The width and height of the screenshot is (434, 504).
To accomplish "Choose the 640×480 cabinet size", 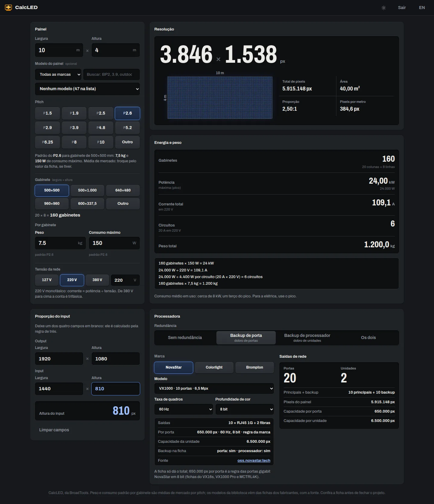I will (x=123, y=191).
